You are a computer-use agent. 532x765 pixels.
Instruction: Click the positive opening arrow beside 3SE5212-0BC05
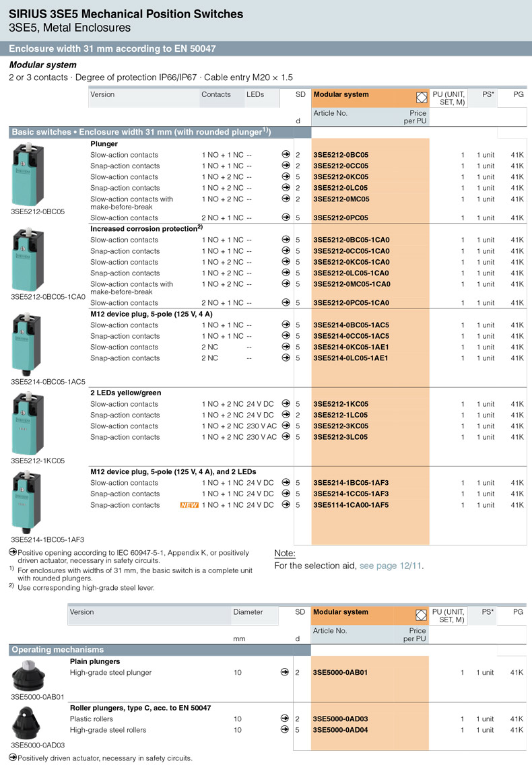click(x=286, y=155)
